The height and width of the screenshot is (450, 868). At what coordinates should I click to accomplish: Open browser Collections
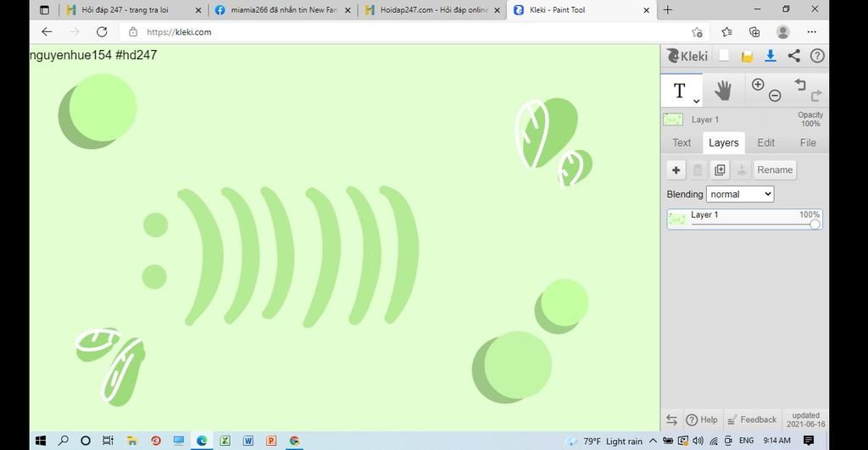pos(754,32)
